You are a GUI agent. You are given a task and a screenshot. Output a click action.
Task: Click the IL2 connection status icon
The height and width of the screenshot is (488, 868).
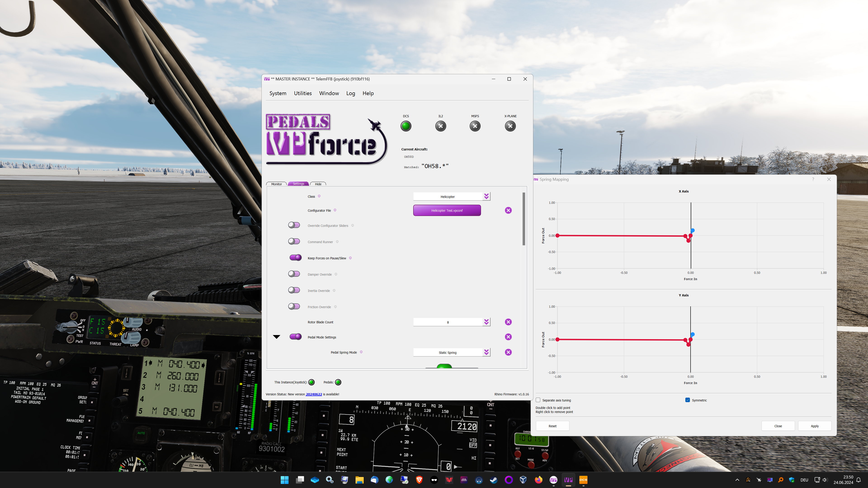pos(440,126)
